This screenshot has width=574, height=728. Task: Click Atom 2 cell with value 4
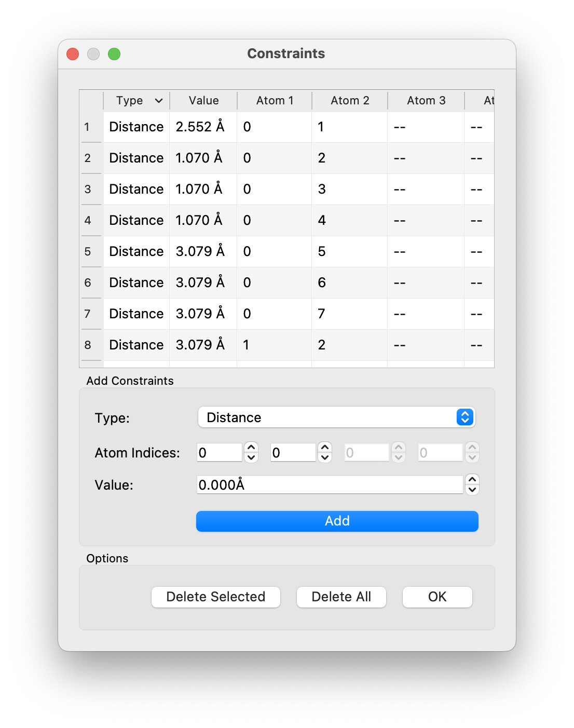[x=350, y=220]
